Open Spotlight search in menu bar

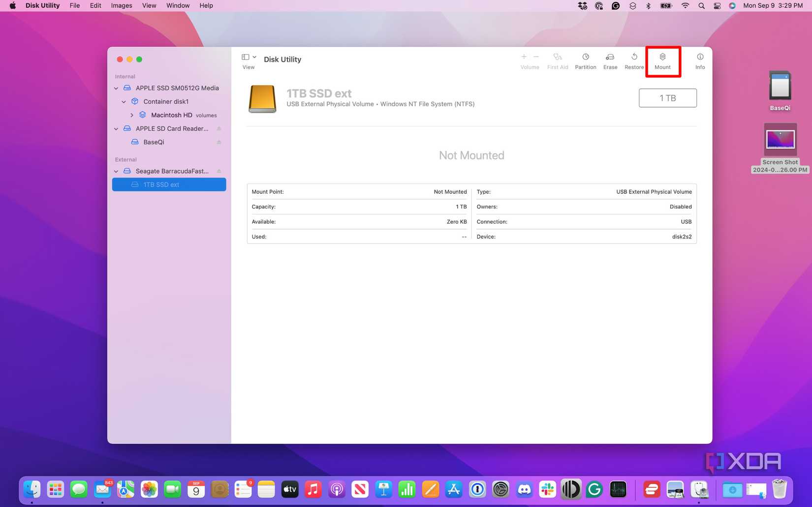pyautogui.click(x=701, y=5)
